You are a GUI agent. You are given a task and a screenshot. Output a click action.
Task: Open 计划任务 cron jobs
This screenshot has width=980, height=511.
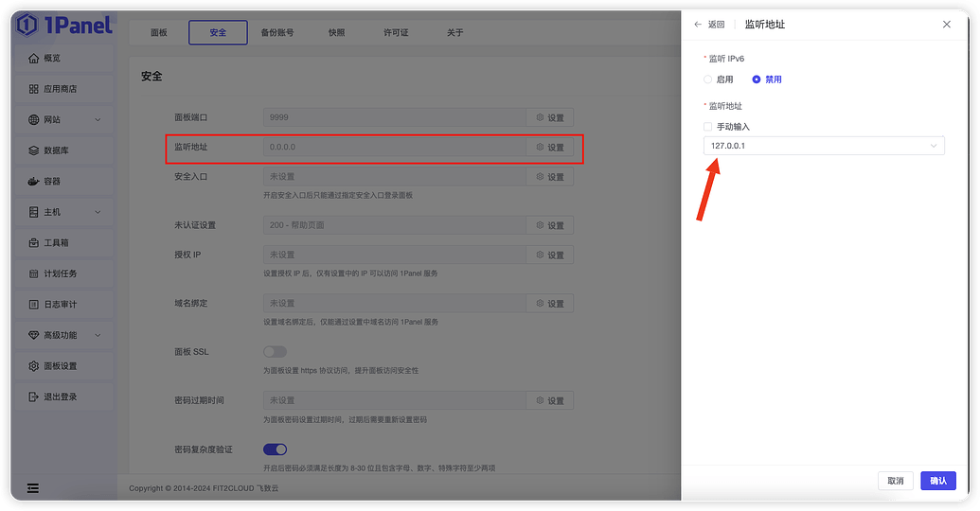(63, 273)
